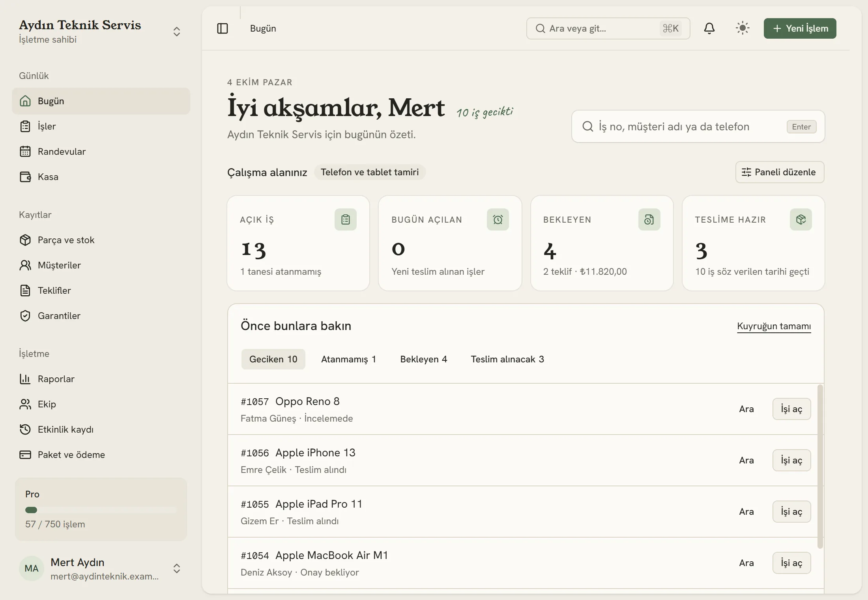Click Ara for #1054 Apple MacBook Air M1
The image size is (868, 600).
746,563
